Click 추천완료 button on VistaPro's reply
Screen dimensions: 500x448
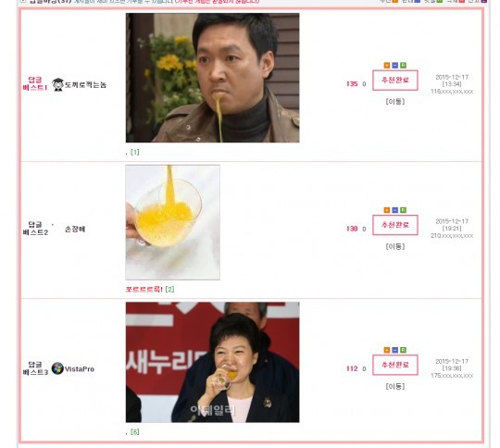pos(395,365)
